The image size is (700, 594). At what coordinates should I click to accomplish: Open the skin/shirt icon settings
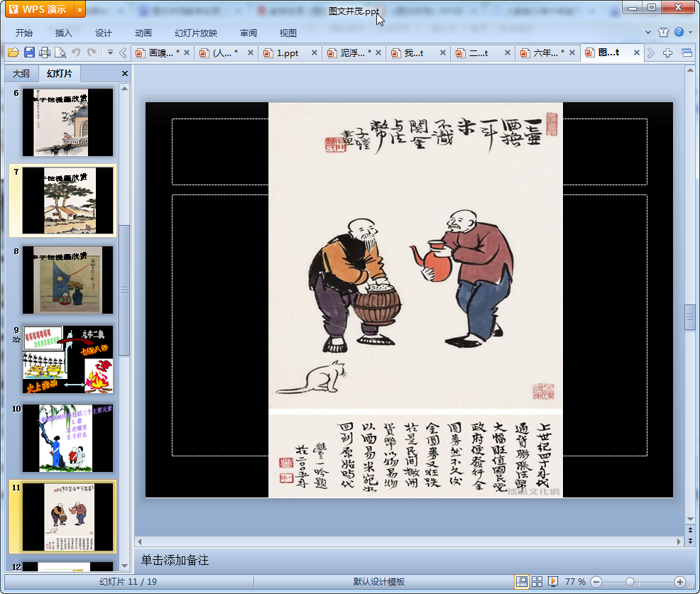(x=663, y=32)
